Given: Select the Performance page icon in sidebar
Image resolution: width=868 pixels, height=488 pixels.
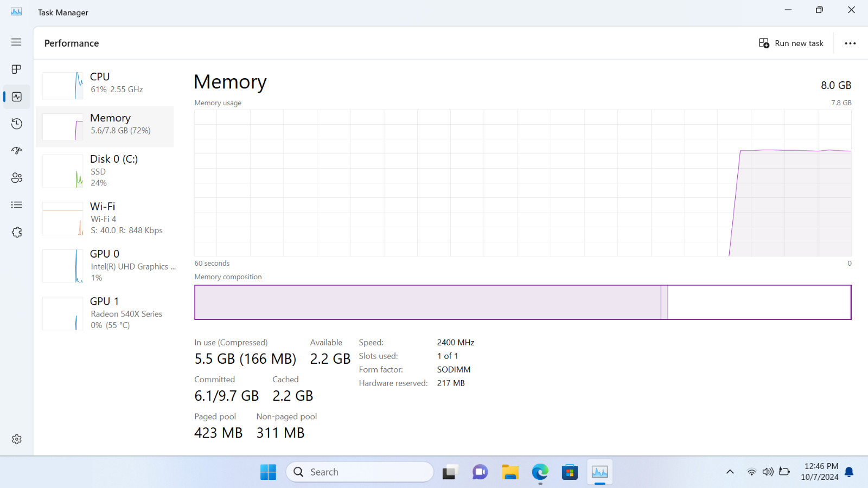Looking at the screenshot, I should (17, 97).
